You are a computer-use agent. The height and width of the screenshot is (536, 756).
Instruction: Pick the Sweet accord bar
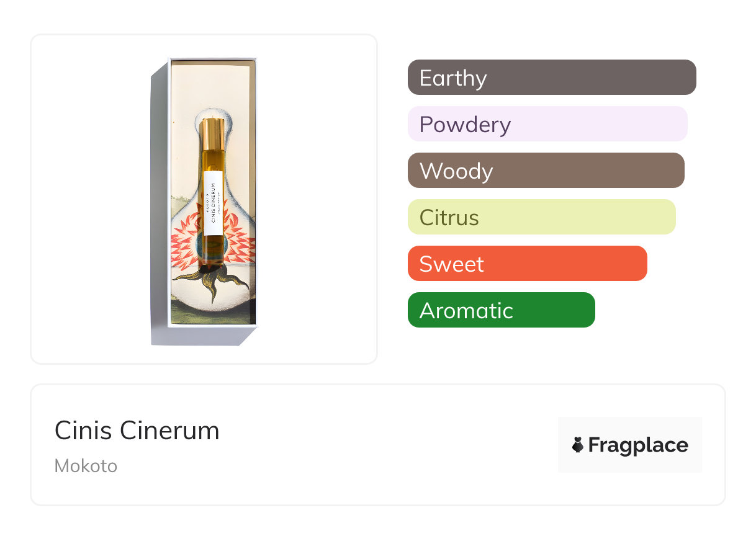click(x=527, y=264)
